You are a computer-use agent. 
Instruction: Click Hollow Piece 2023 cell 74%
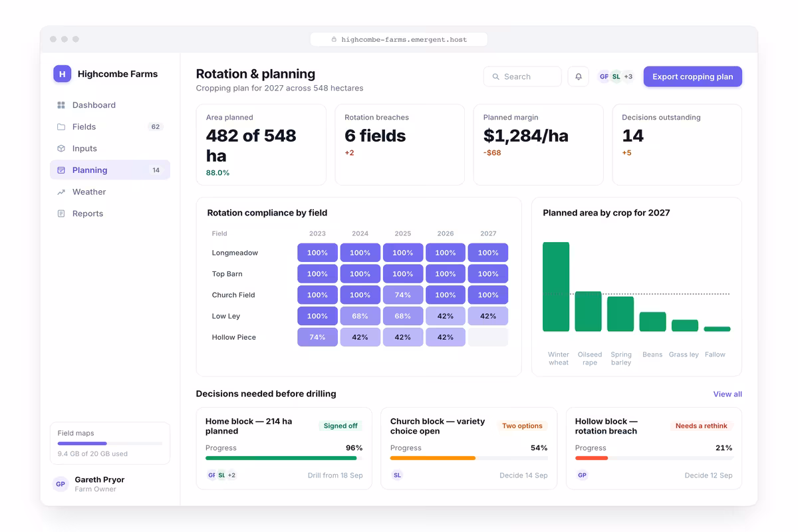click(317, 337)
